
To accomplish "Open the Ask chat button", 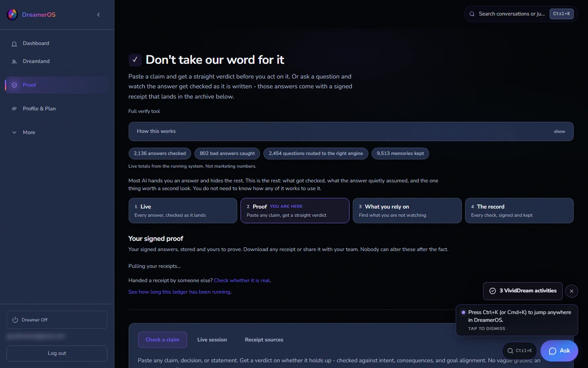I will 559,351.
